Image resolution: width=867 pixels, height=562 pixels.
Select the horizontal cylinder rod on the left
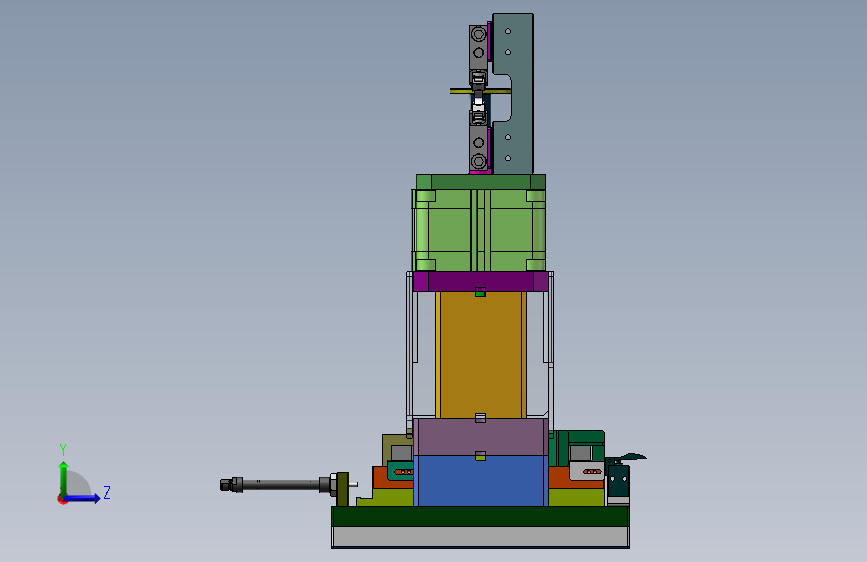279,485
